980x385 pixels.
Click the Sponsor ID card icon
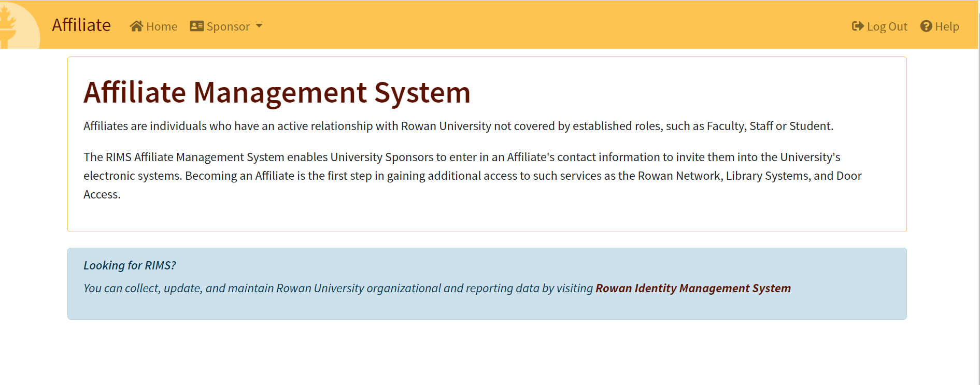coord(196,26)
